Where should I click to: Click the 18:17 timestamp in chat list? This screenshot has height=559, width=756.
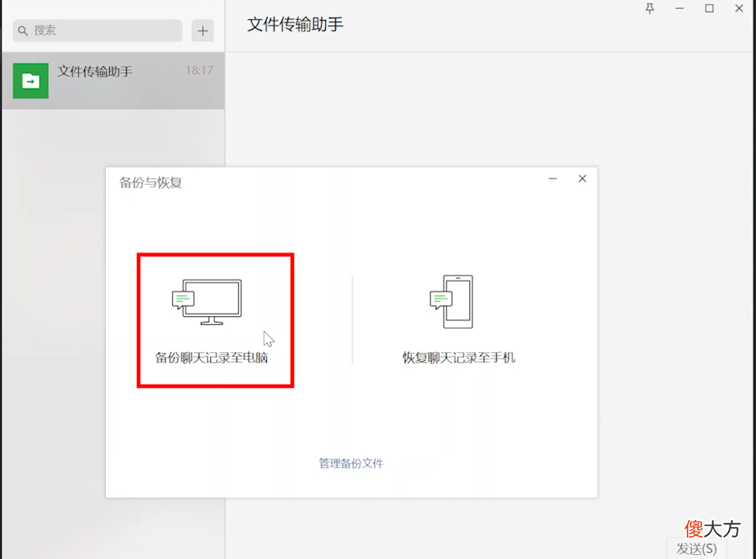coord(199,70)
